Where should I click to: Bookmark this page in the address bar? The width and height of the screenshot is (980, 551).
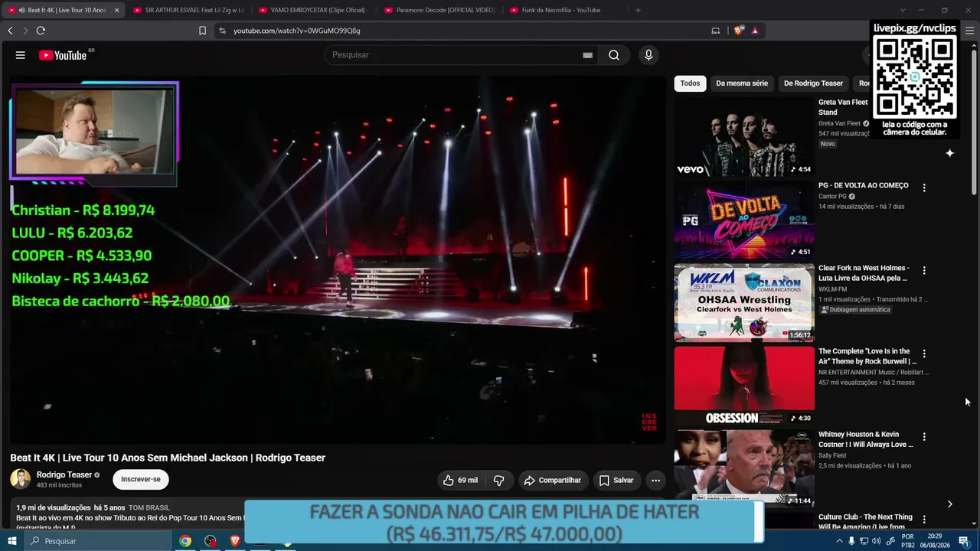(202, 31)
